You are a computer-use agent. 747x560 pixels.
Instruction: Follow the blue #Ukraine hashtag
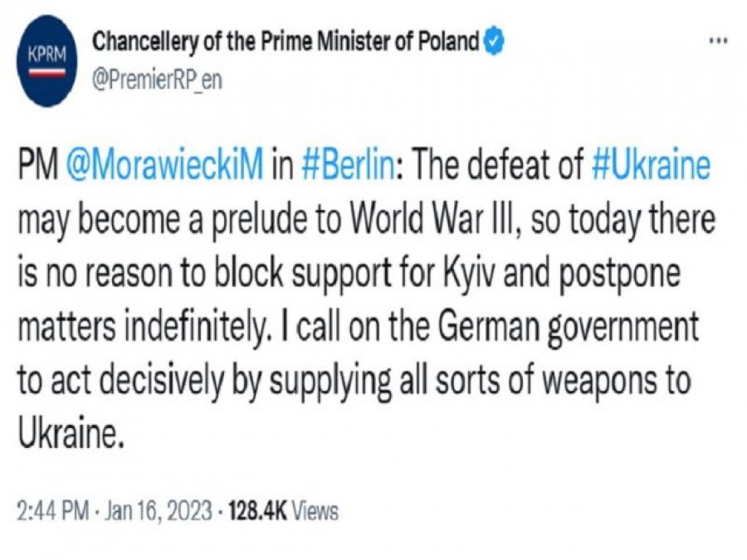(x=652, y=167)
